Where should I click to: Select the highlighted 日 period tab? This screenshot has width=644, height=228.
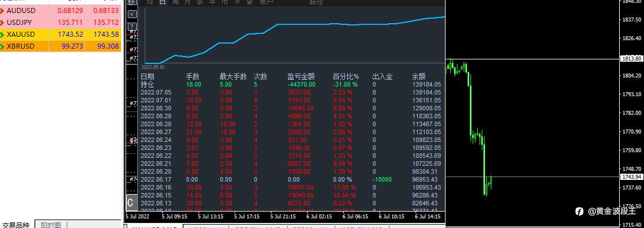(x=163, y=2)
